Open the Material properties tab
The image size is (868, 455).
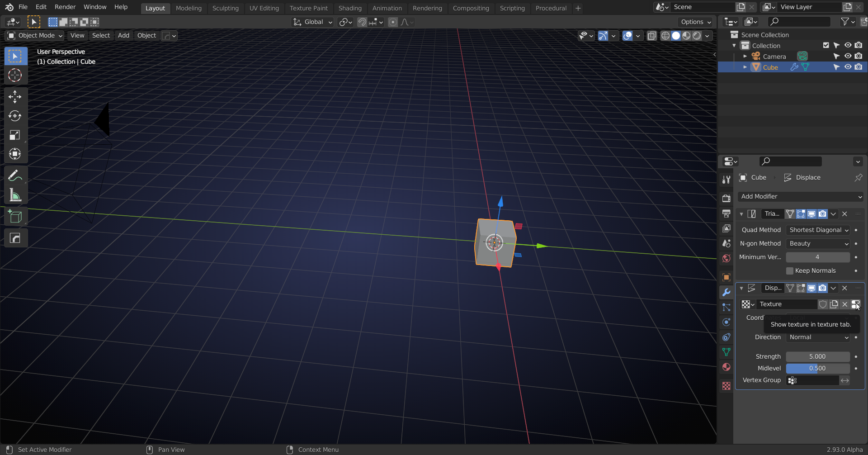[726, 367]
